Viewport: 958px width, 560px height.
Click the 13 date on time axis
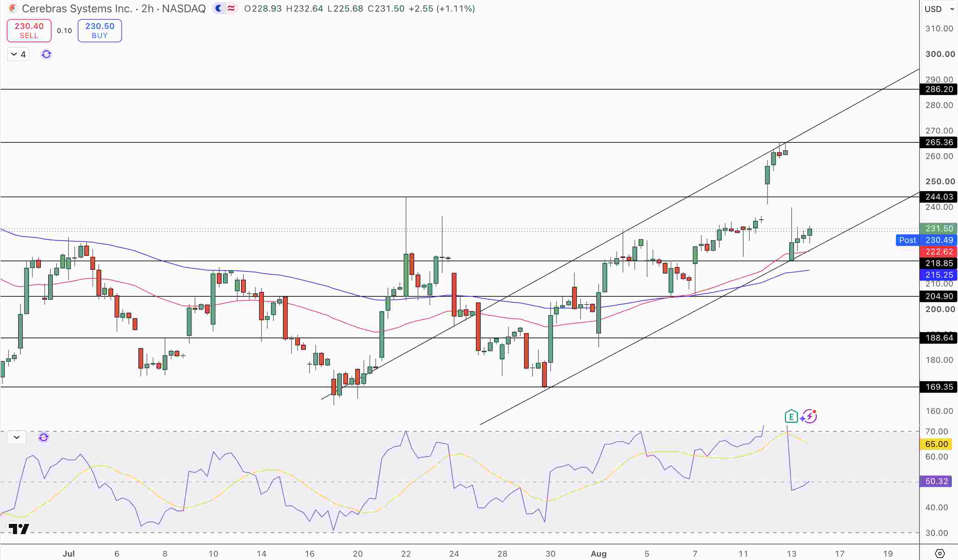(792, 554)
